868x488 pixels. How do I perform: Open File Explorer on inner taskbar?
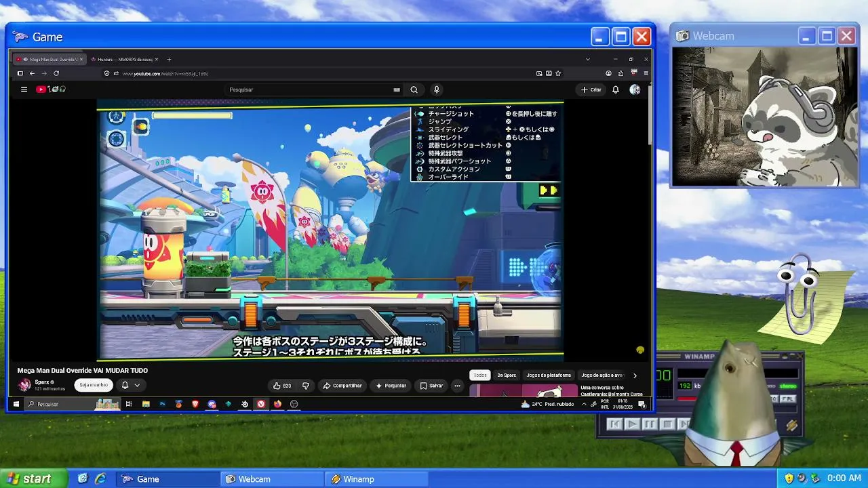(x=146, y=404)
